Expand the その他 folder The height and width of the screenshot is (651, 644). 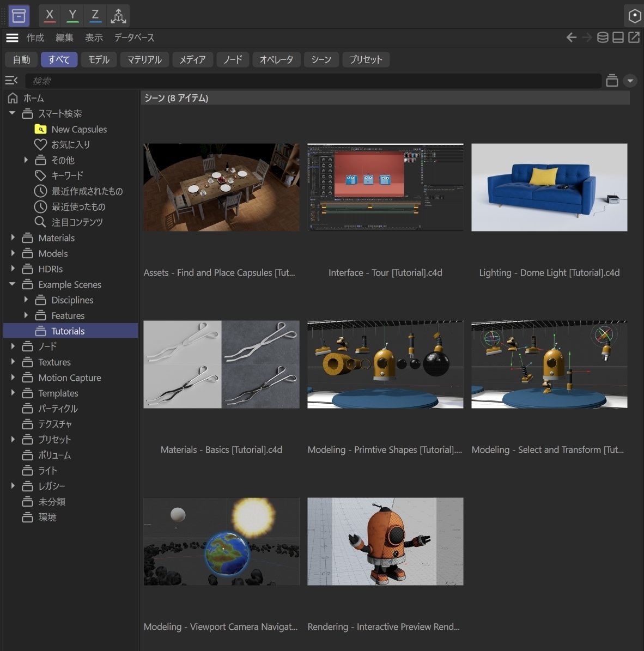pyautogui.click(x=26, y=160)
